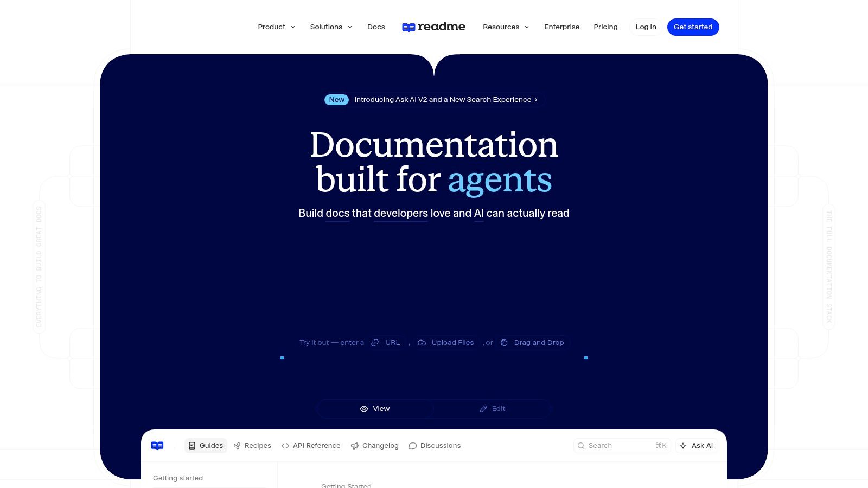
Task: Expand the Solutions dropdown menu
Action: [x=331, y=27]
